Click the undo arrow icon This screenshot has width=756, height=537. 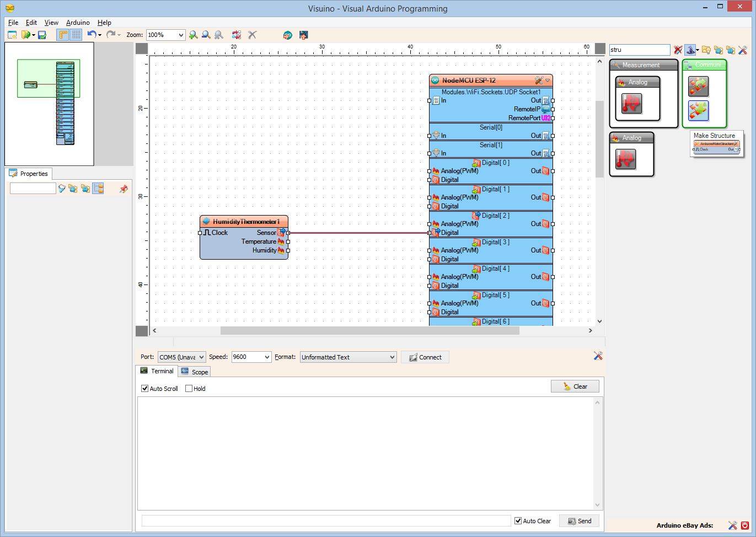click(x=92, y=35)
